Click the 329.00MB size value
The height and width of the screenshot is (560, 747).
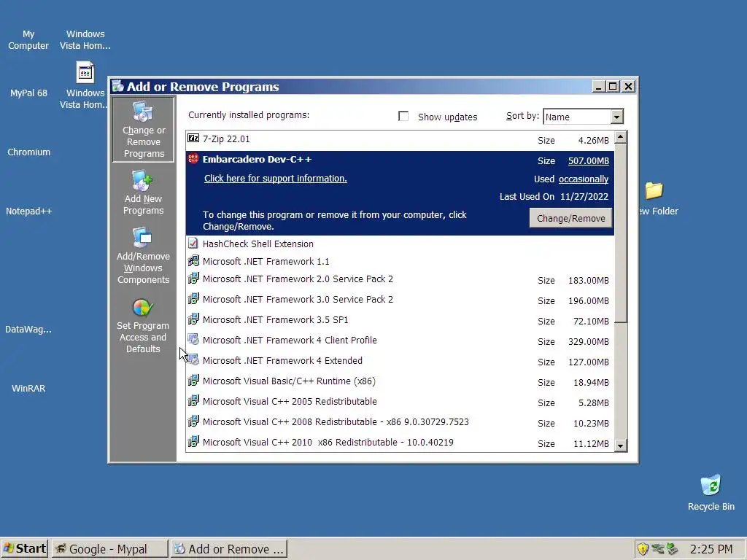(589, 342)
